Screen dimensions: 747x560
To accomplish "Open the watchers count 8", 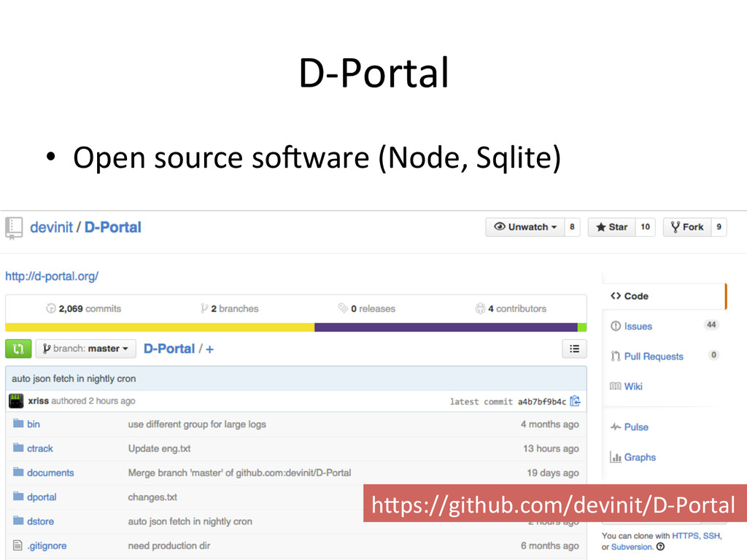I will pos(572,227).
